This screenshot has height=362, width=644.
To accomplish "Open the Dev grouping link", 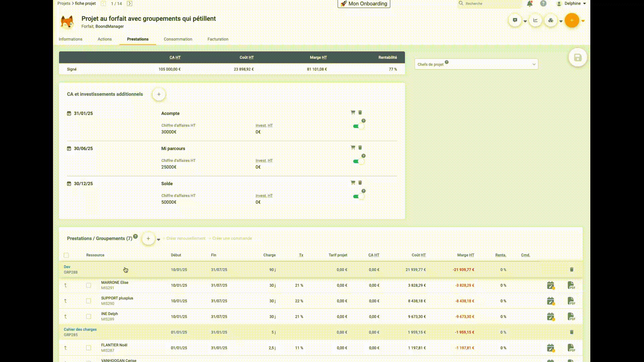I will tap(67, 267).
